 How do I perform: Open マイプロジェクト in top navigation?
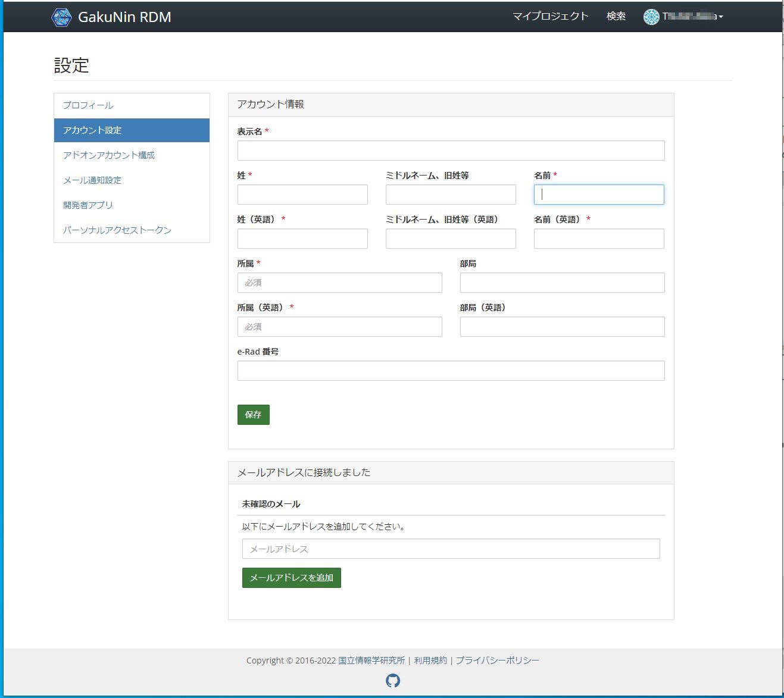tap(550, 17)
